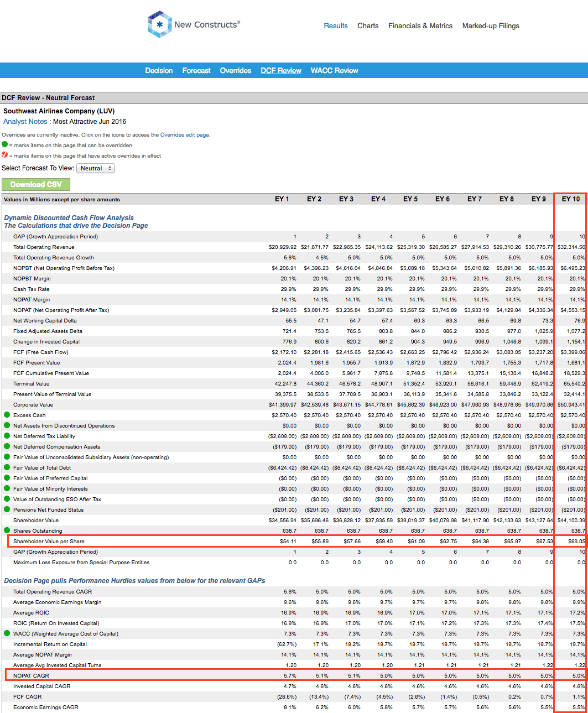Click the Average Economic Earnings Margin label
The width and height of the screenshot is (588, 713).
58,602
